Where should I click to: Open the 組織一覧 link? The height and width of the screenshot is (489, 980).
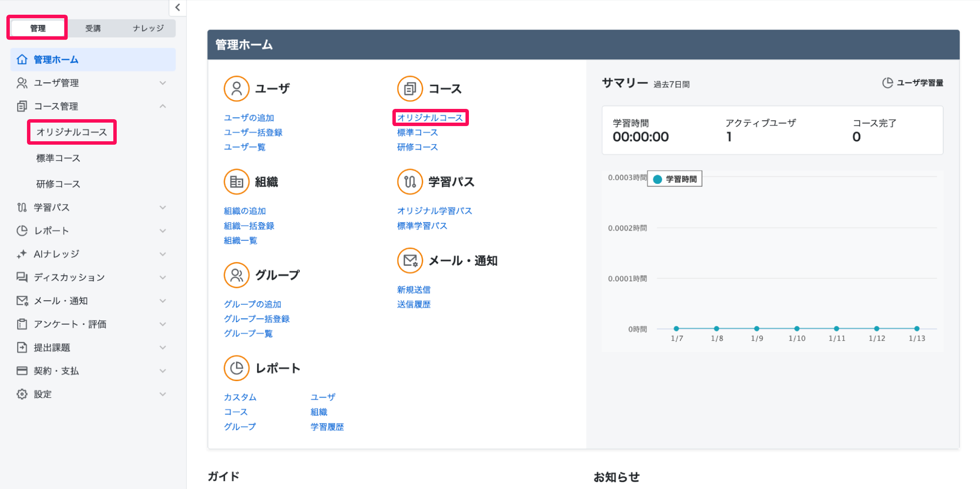[240, 240]
